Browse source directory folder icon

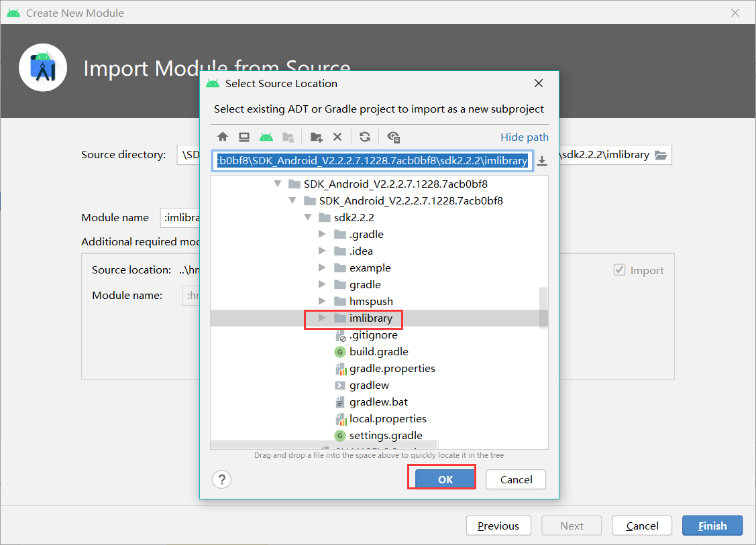pyautogui.click(x=661, y=155)
